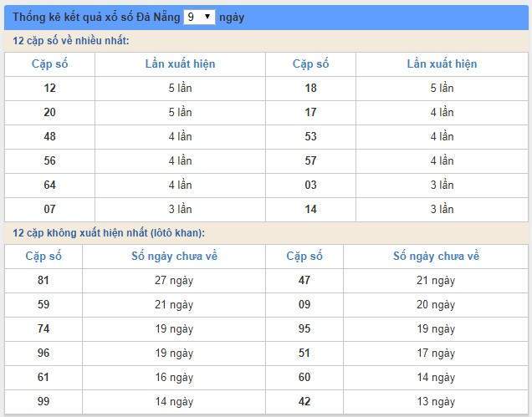Select number pair 81 in the lôtô khan table
This screenshot has width=532, height=417.
43,280
